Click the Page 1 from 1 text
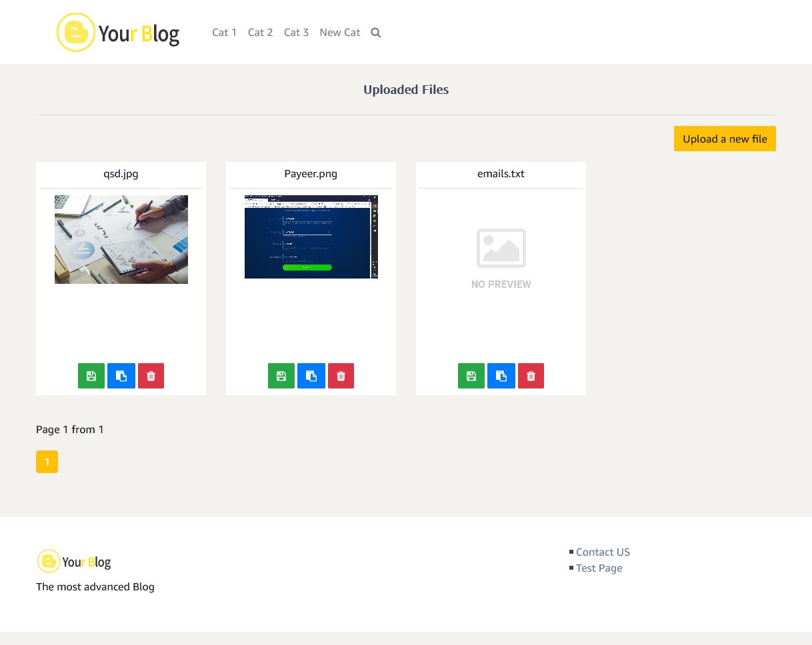 [70, 429]
